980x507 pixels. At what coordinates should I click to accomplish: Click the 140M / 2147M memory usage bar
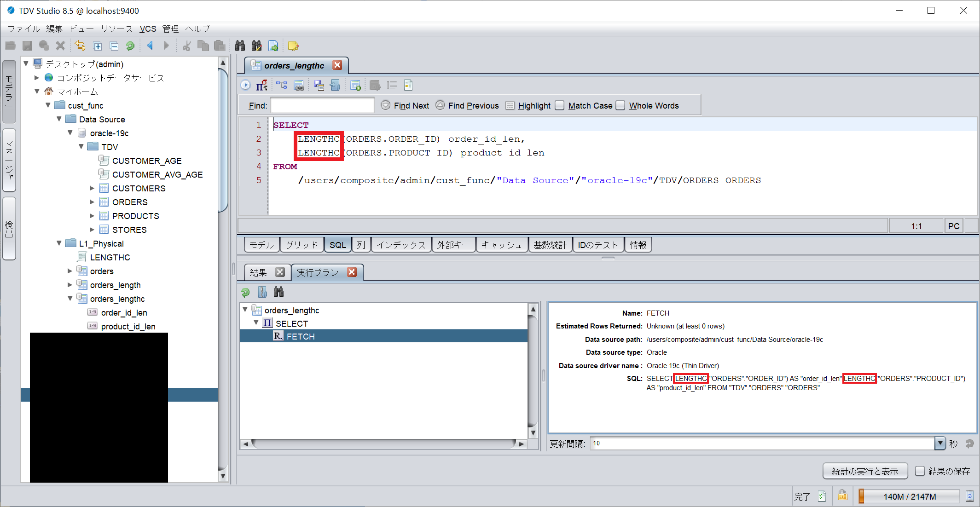click(x=910, y=496)
